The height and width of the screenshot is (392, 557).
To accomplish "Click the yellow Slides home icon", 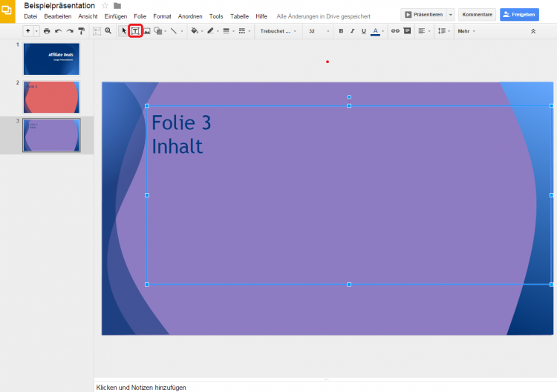I will [7, 11].
